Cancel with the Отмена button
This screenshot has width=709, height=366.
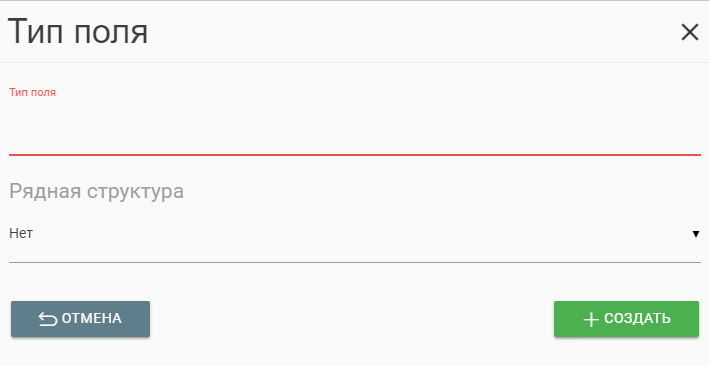[x=80, y=319]
